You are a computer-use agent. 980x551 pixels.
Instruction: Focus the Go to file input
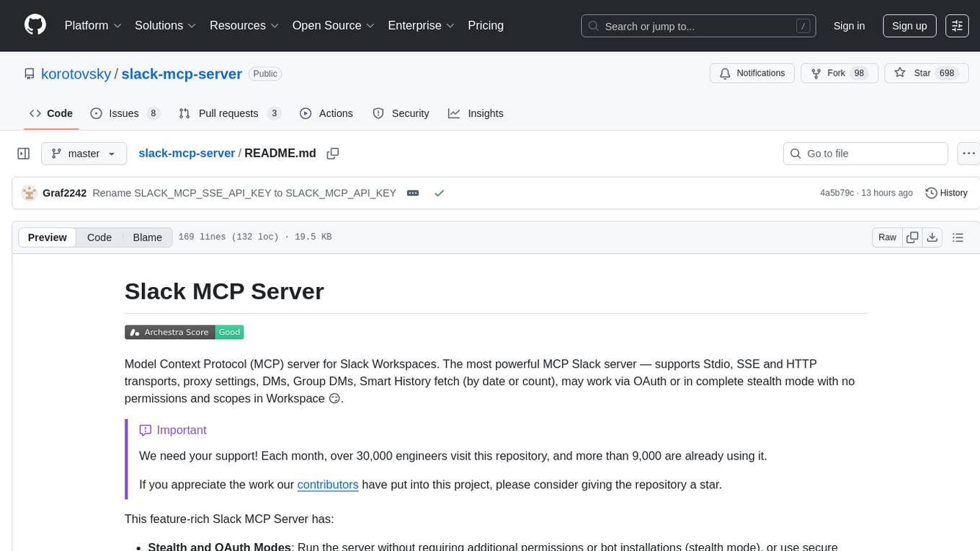[865, 154]
